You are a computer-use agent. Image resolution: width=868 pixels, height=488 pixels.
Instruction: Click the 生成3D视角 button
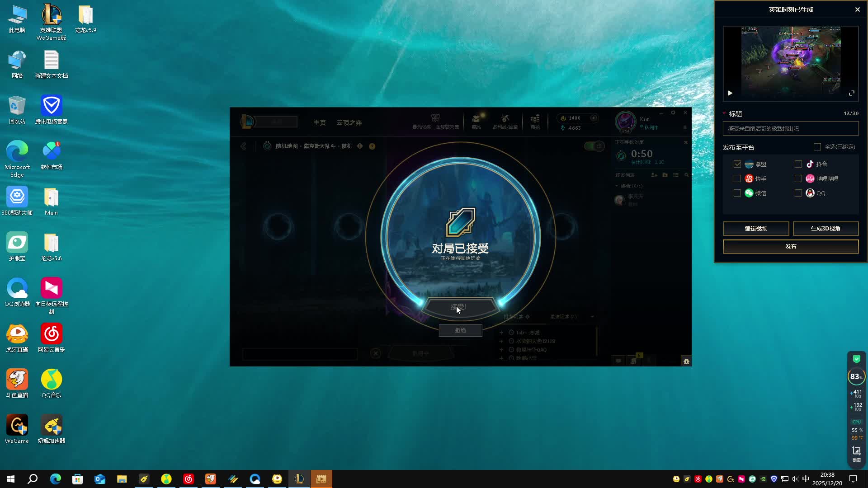[825, 229]
